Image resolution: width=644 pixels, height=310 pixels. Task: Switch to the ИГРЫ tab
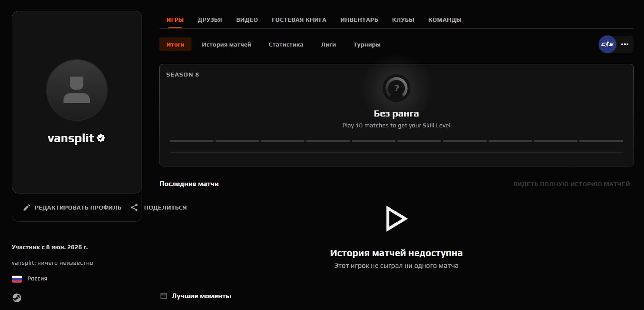pyautogui.click(x=175, y=20)
